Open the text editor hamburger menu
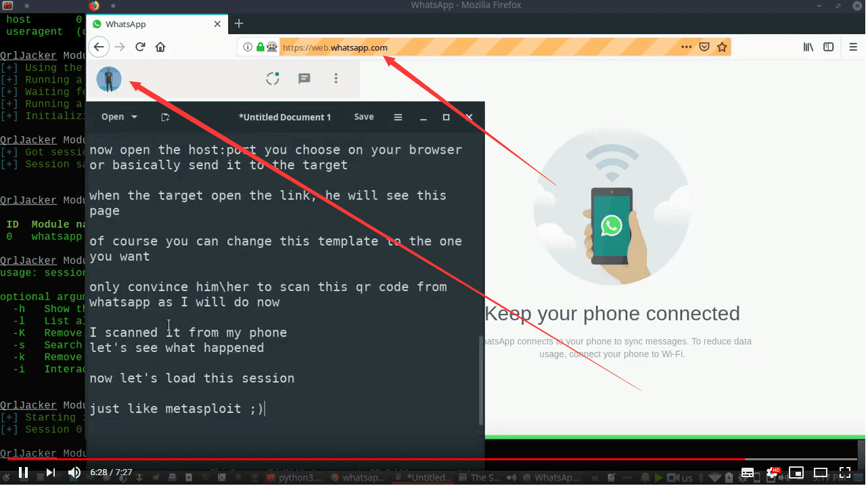Viewport: 868px width, 486px height. 398,117
